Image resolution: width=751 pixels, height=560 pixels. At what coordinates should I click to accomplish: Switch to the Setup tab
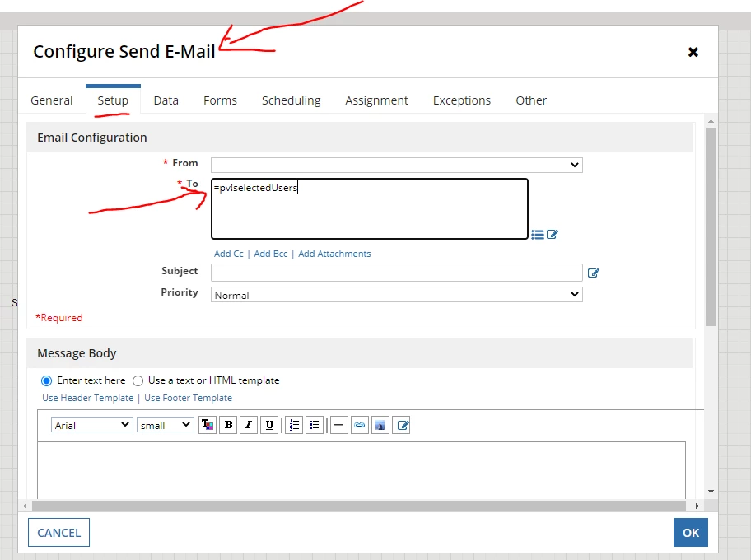[x=113, y=100]
